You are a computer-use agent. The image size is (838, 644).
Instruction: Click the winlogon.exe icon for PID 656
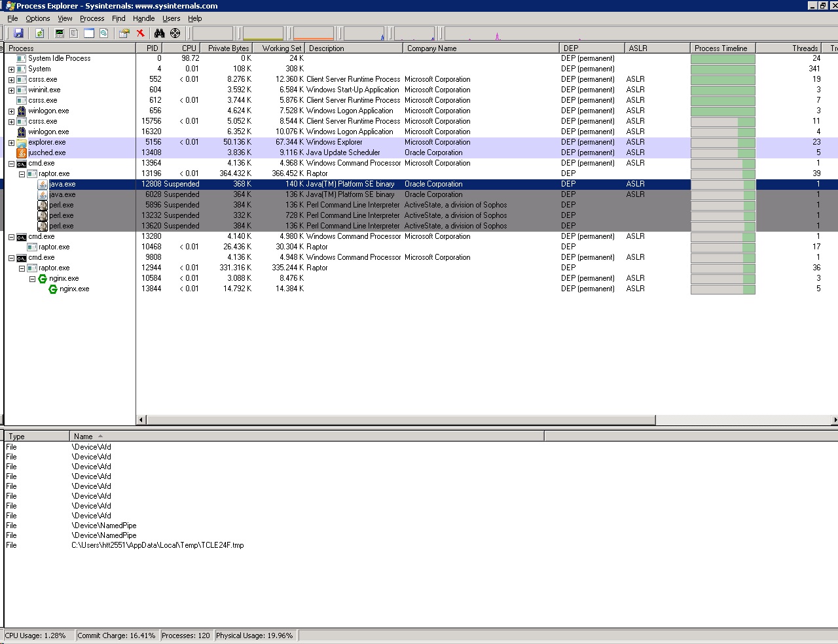22,111
